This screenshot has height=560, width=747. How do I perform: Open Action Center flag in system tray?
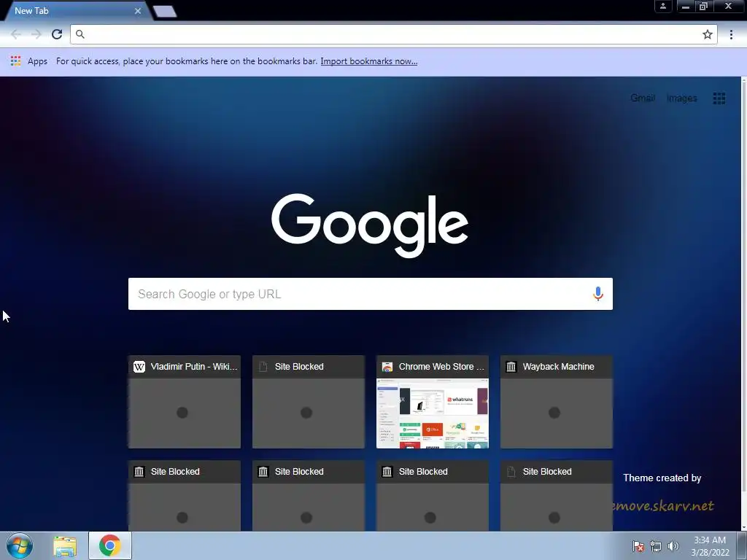pos(638,546)
